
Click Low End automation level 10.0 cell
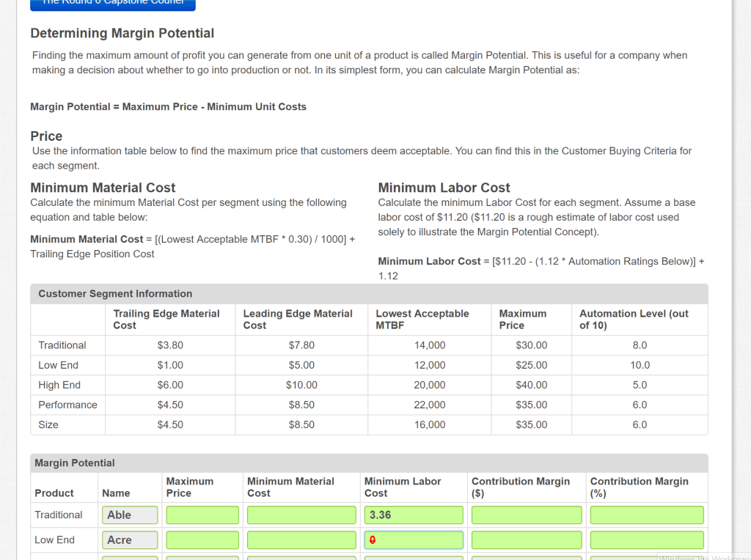point(640,365)
